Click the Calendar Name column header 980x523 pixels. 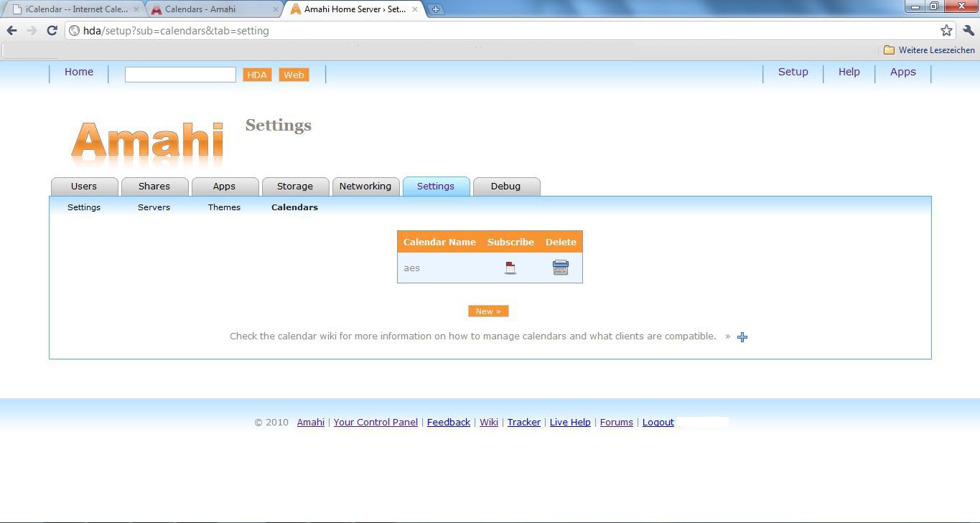click(x=439, y=242)
